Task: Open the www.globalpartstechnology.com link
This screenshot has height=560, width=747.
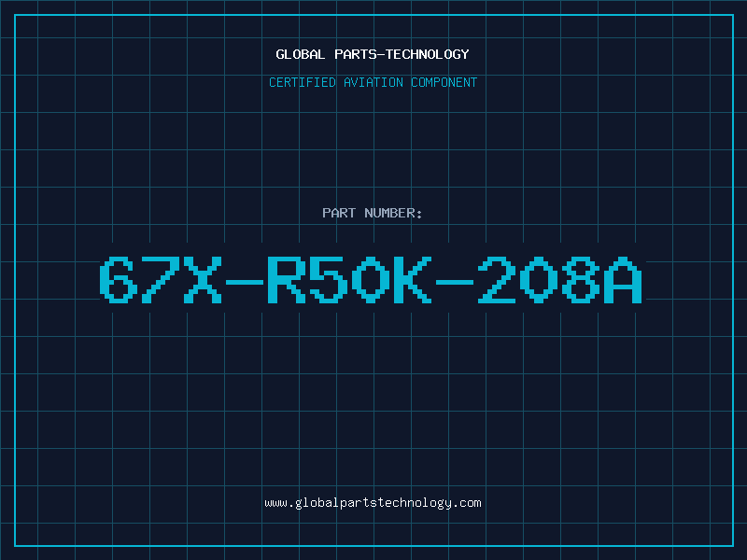Action: [x=373, y=503]
